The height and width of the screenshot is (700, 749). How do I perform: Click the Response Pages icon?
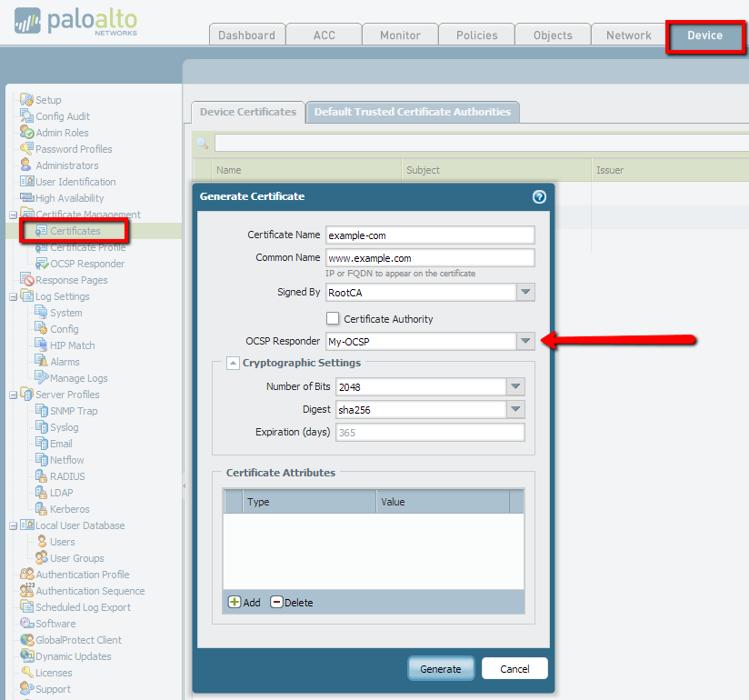pyautogui.click(x=27, y=279)
